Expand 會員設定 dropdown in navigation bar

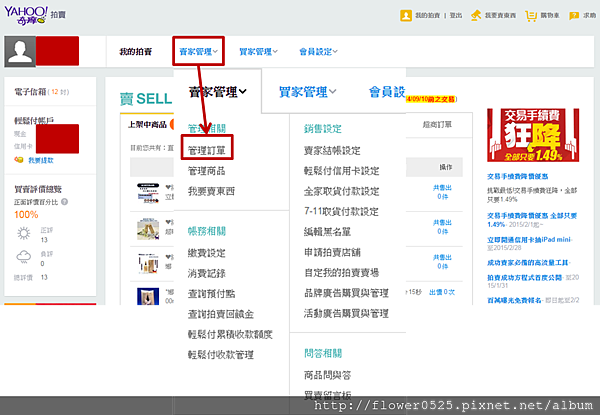pos(318,51)
